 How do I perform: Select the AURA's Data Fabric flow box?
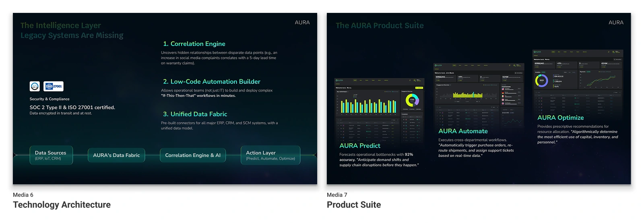[116, 155]
